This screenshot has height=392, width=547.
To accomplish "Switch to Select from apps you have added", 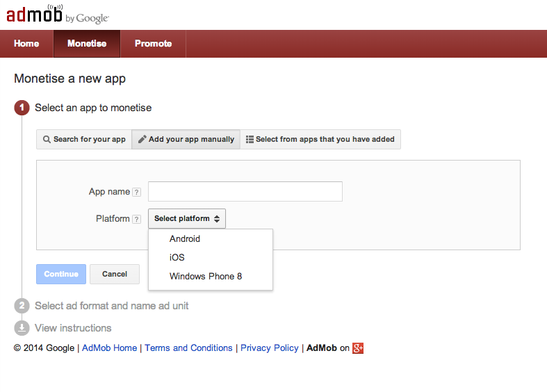I will point(320,139).
